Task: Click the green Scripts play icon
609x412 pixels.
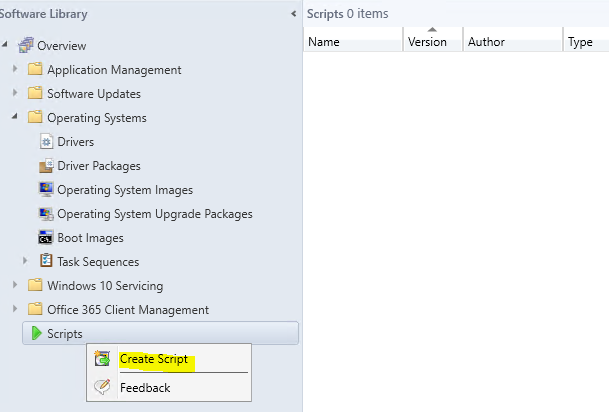Action: click(36, 333)
